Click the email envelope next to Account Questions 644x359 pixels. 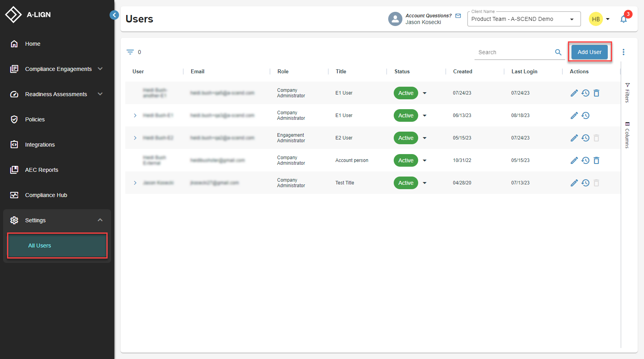tap(458, 15)
